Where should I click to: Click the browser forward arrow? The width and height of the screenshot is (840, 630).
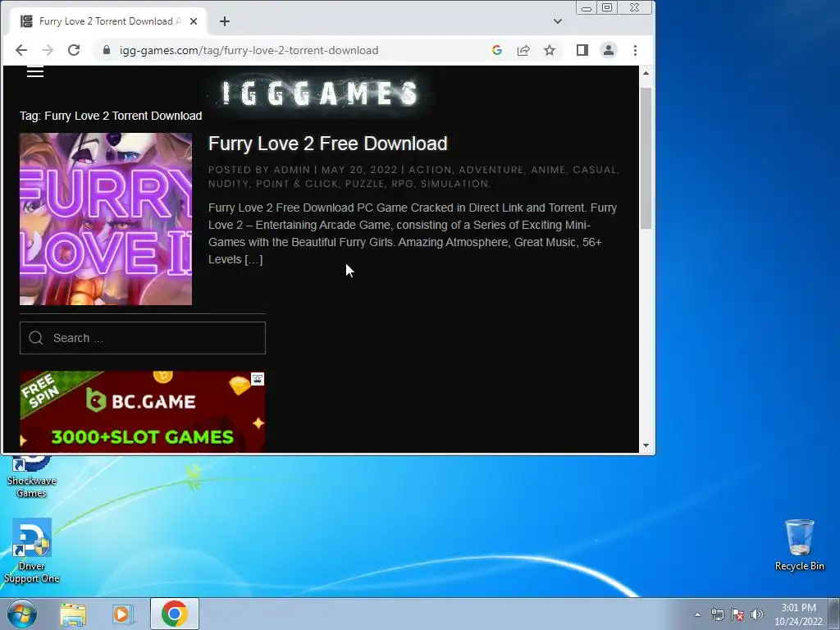tap(48, 50)
